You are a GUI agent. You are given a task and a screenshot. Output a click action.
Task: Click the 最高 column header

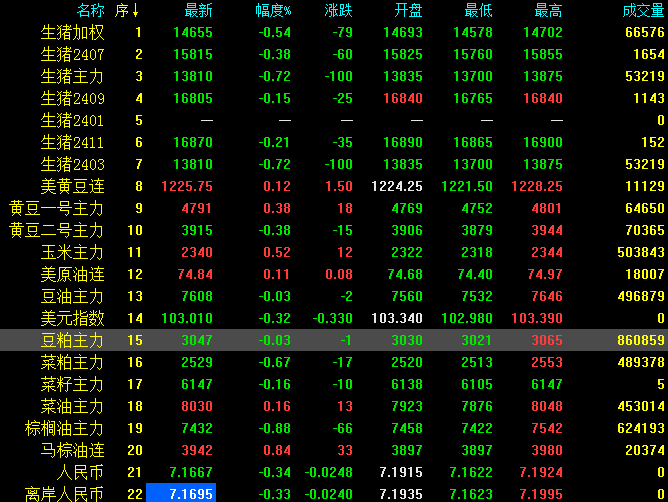[x=548, y=10]
